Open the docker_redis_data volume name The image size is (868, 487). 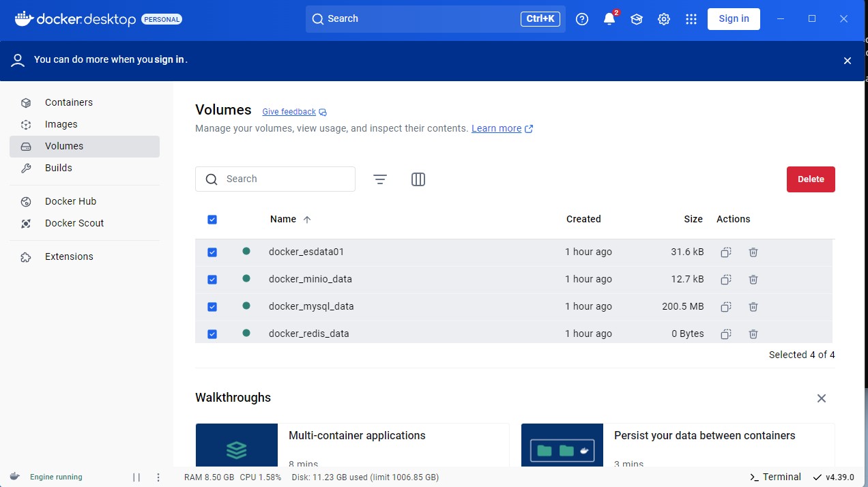point(309,334)
